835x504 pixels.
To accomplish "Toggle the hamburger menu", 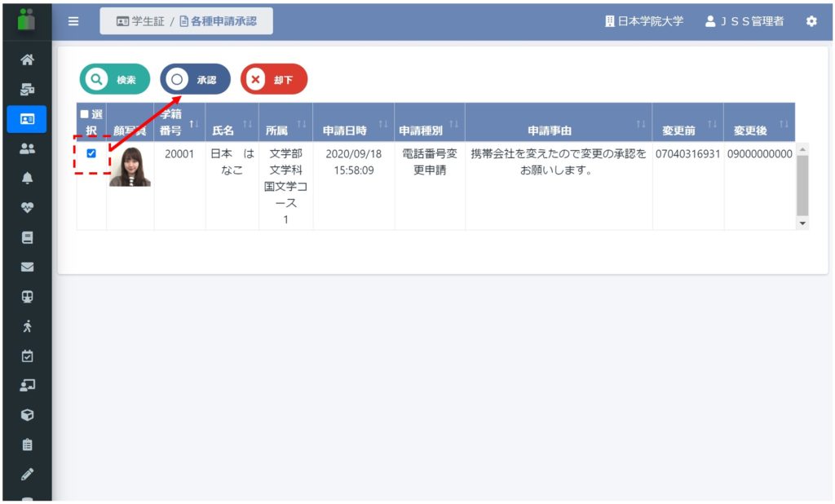I will point(73,21).
